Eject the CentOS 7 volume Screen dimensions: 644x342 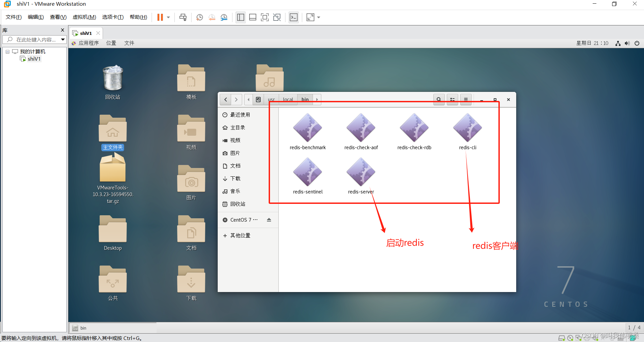(x=269, y=220)
